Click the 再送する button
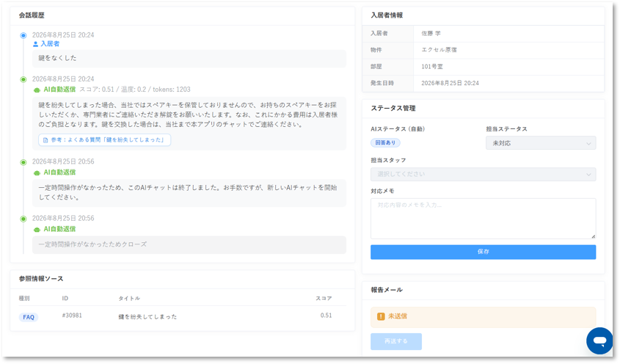Screen dimensions: 620x364 pos(395,341)
